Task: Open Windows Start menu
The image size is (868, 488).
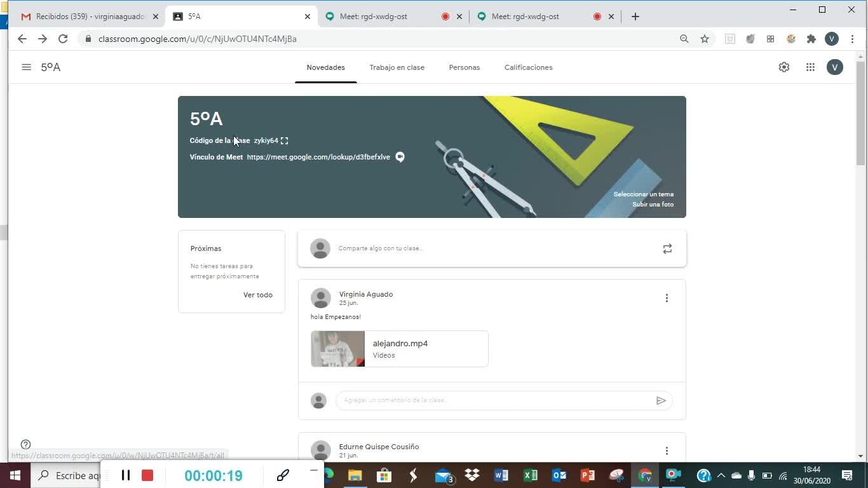Action: [x=15, y=475]
